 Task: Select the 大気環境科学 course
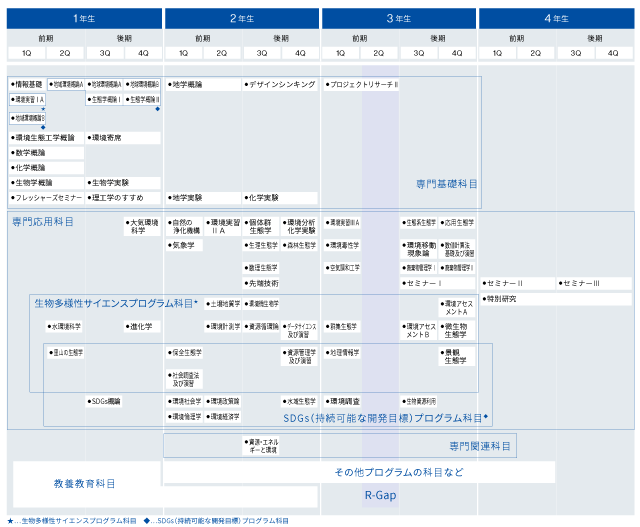click(143, 226)
